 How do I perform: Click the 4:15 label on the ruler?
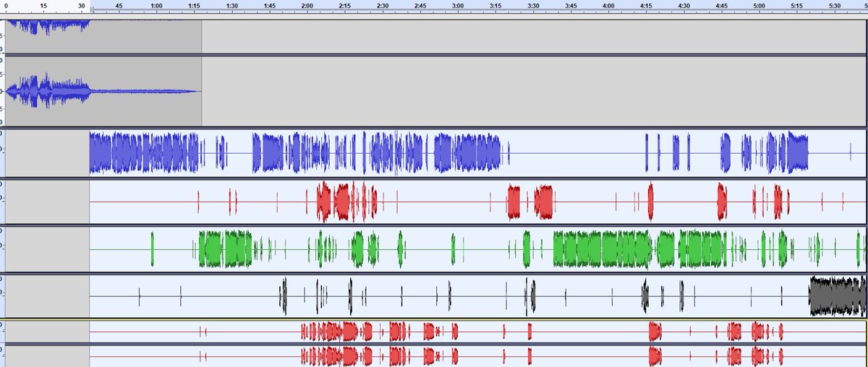tap(645, 5)
